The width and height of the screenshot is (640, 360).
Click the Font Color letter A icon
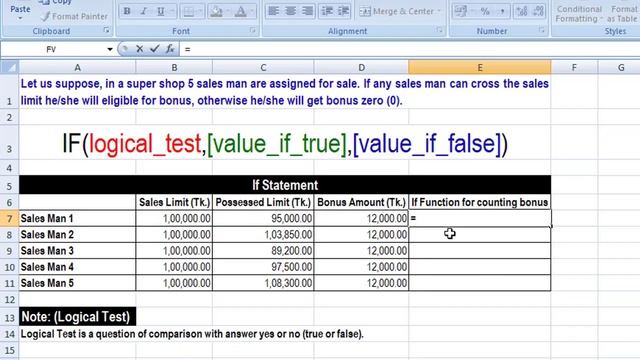pyautogui.click(x=241, y=11)
